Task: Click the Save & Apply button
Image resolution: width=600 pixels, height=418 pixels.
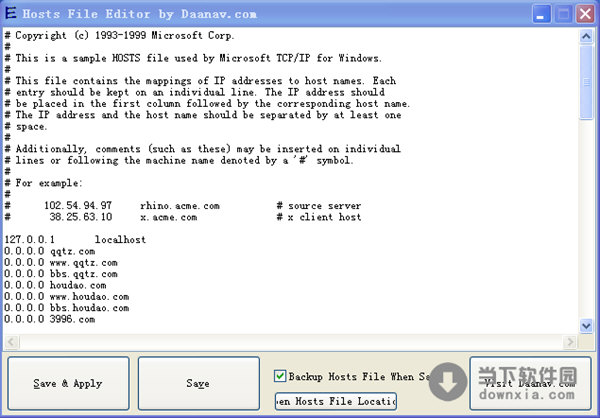Action: (x=68, y=383)
